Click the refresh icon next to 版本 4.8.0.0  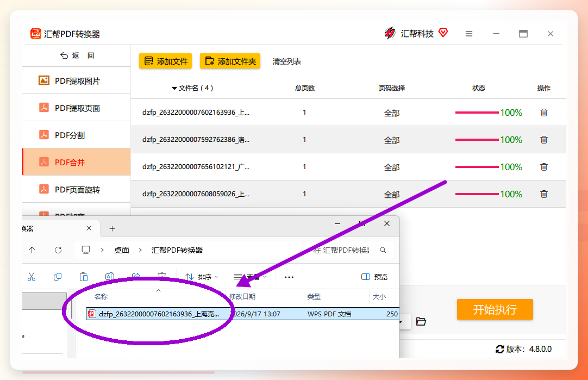coord(500,349)
